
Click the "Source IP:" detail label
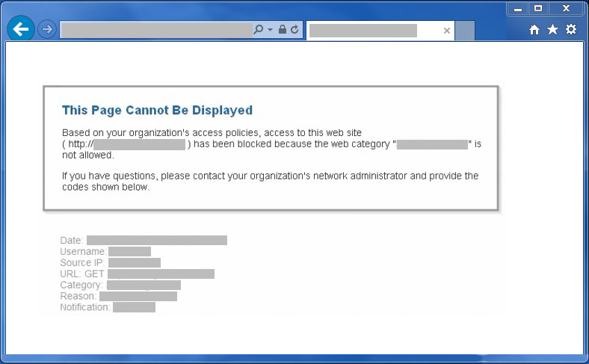click(x=83, y=263)
